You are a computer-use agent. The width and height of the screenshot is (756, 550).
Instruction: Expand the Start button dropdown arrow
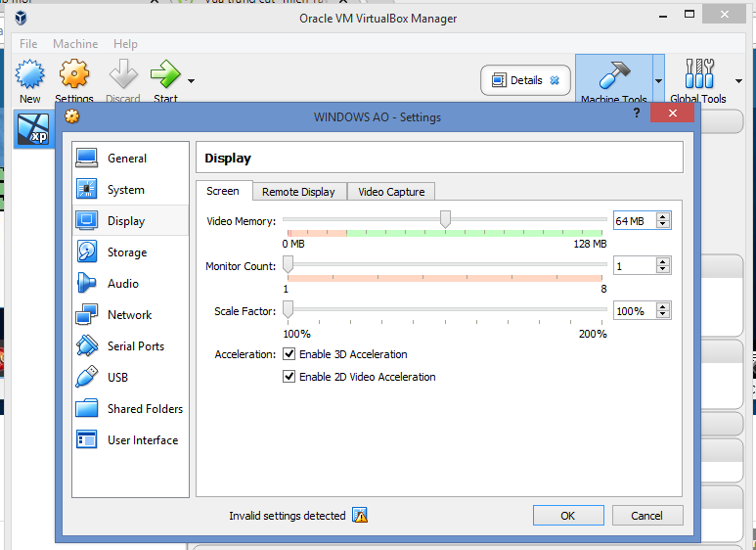pyautogui.click(x=191, y=80)
